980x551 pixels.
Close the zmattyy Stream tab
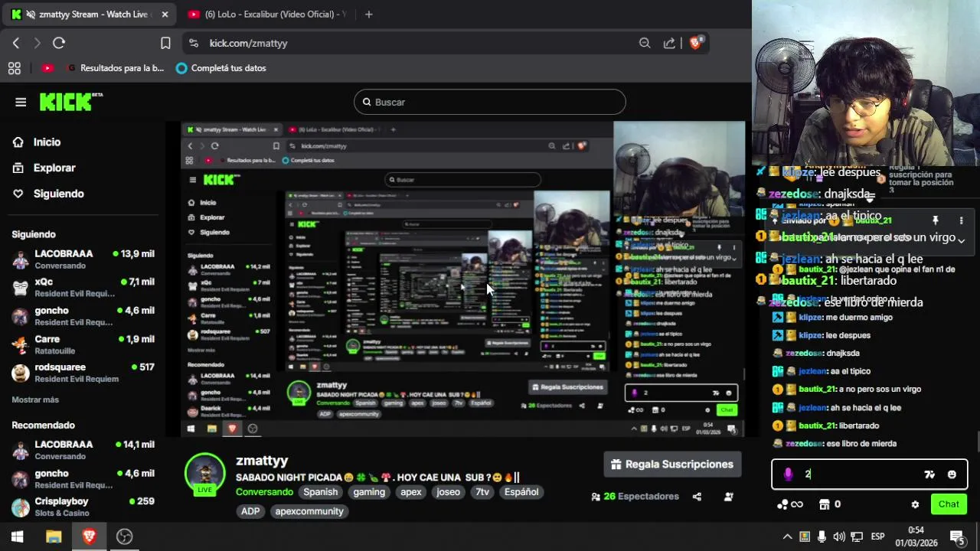164,15
